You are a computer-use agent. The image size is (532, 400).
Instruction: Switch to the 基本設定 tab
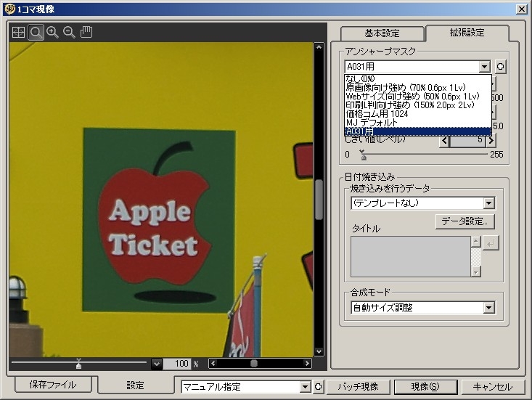tap(382, 33)
